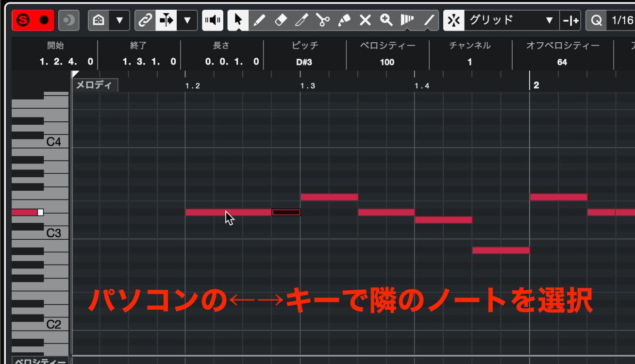This screenshot has height=364, width=635.
Task: Edit the 終了 value 1.3.1.0
Action: click(150, 62)
